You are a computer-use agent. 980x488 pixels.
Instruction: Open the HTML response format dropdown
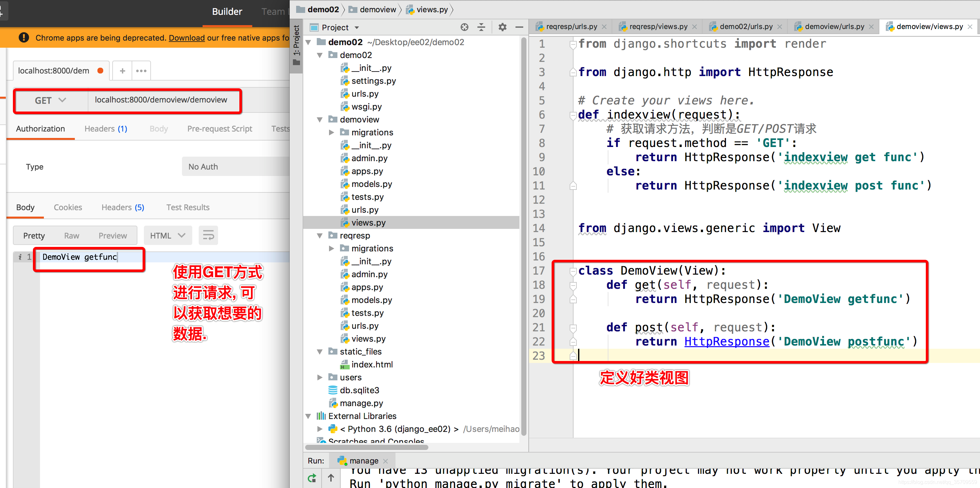(168, 235)
